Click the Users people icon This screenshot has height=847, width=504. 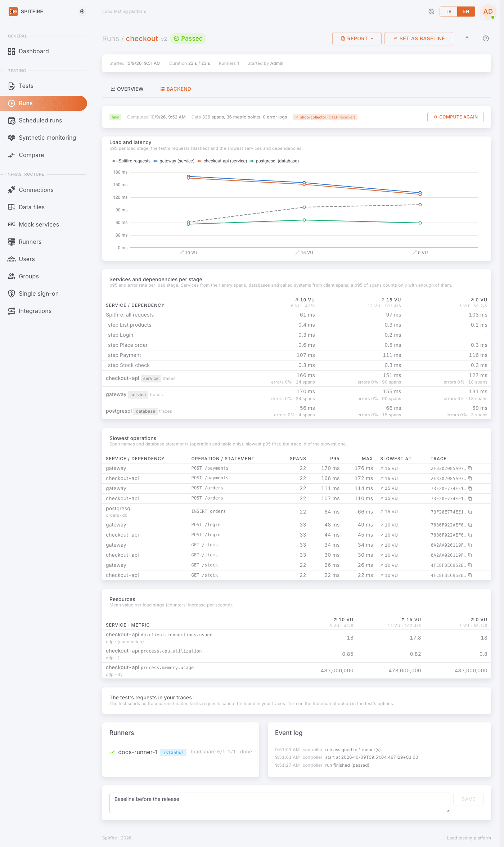(x=12, y=259)
